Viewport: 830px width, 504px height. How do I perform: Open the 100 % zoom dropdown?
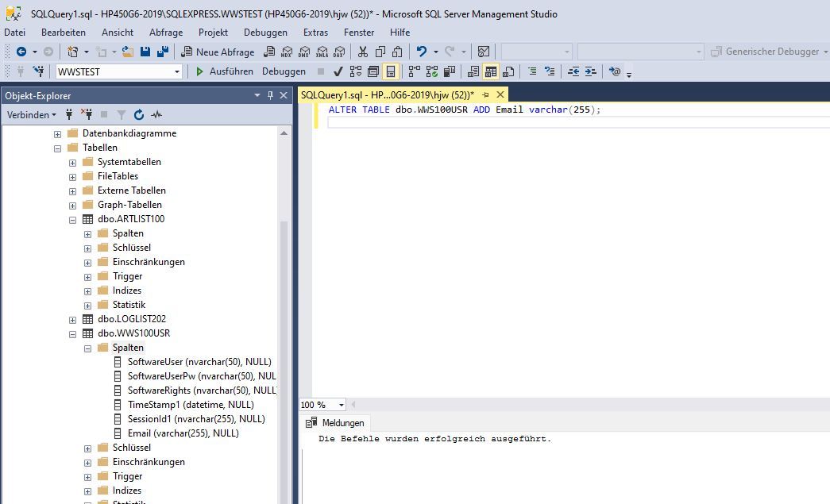click(x=342, y=405)
